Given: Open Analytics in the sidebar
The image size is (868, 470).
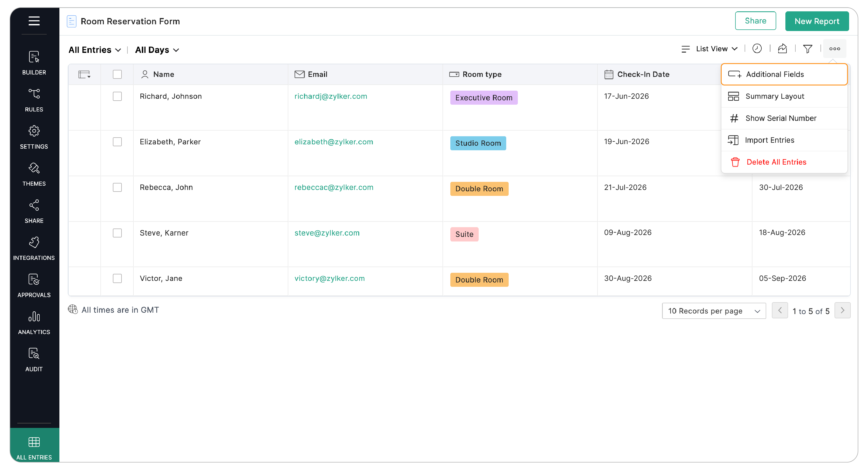Looking at the screenshot, I should (x=34, y=322).
